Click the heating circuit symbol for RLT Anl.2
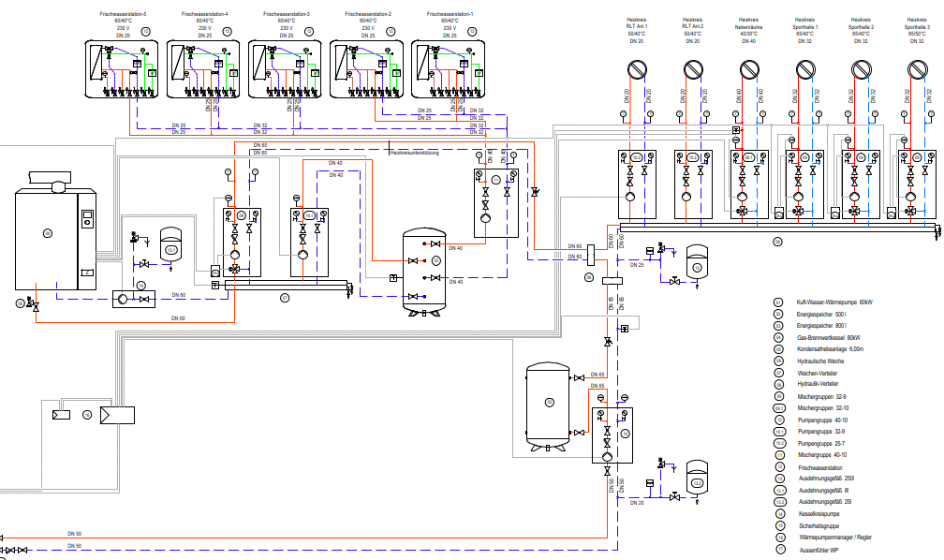 (693, 70)
